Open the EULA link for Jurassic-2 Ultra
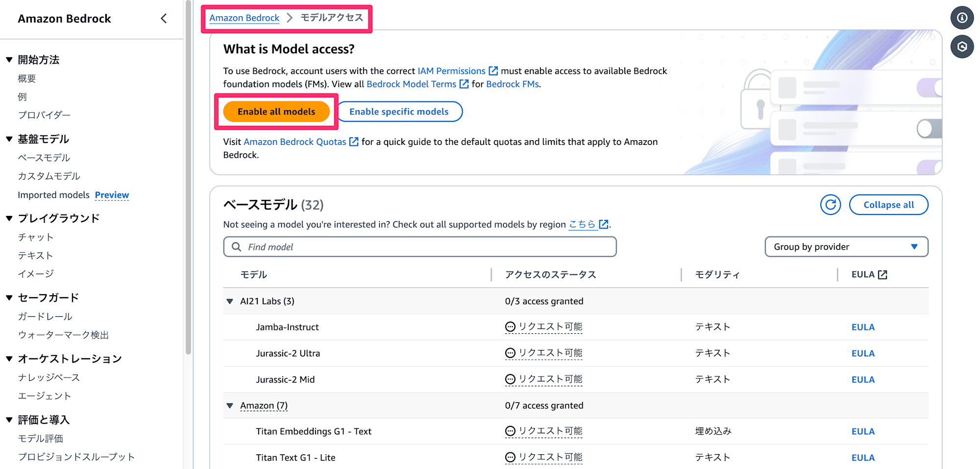 (863, 353)
